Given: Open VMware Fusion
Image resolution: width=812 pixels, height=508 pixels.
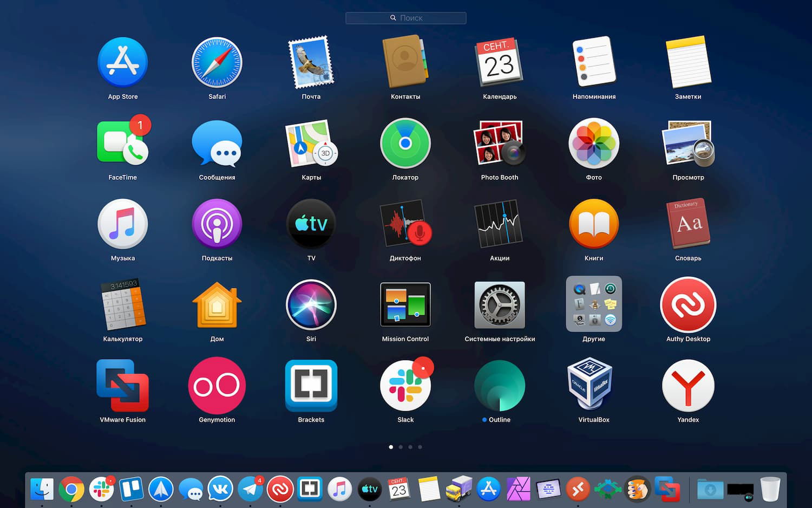Looking at the screenshot, I should pyautogui.click(x=122, y=385).
